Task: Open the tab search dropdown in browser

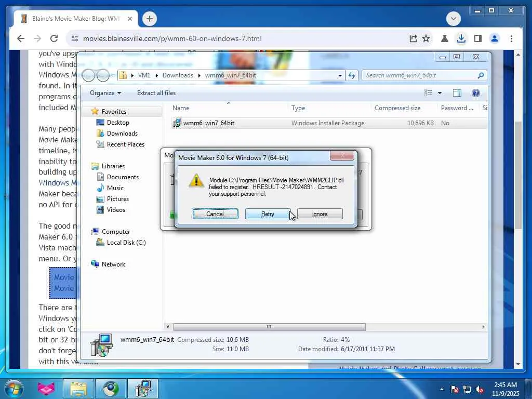Action: point(453,19)
